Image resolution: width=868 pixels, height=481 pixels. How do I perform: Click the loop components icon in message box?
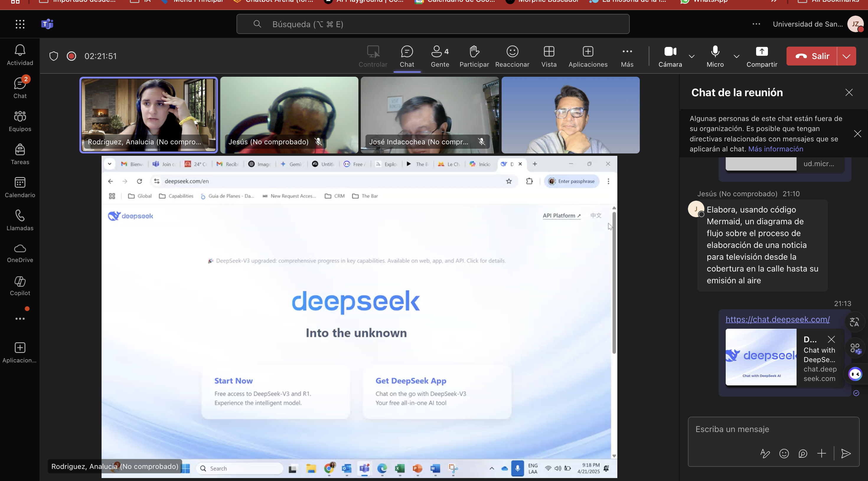(803, 453)
